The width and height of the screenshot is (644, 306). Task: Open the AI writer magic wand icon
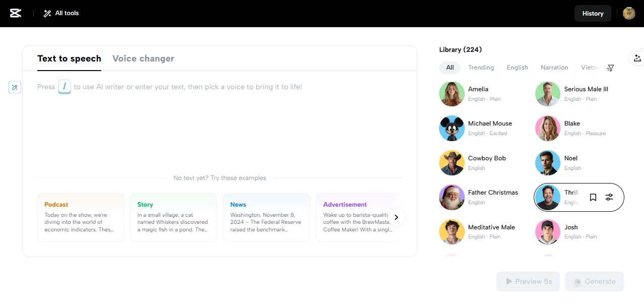coord(15,87)
